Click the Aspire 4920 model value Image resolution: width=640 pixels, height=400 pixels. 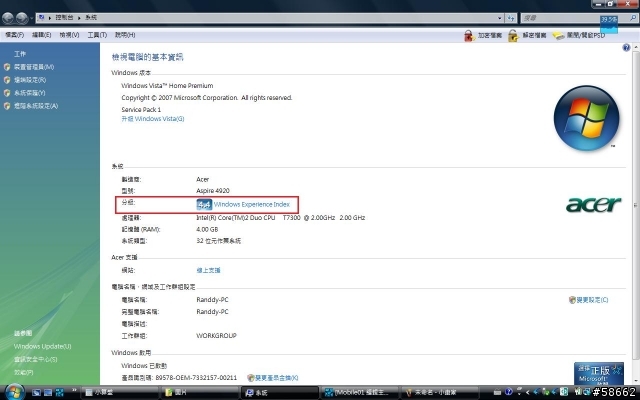(x=213, y=191)
